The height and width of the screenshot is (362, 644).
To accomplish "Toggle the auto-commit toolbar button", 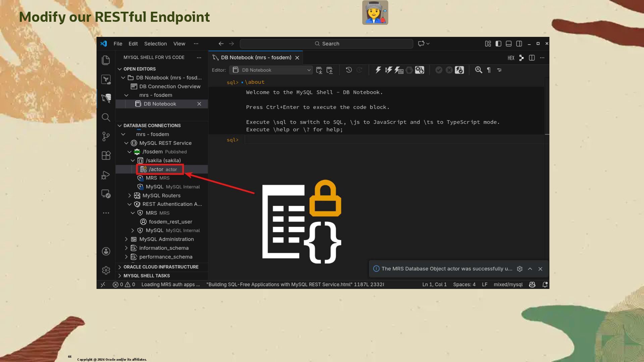I will click(x=459, y=70).
